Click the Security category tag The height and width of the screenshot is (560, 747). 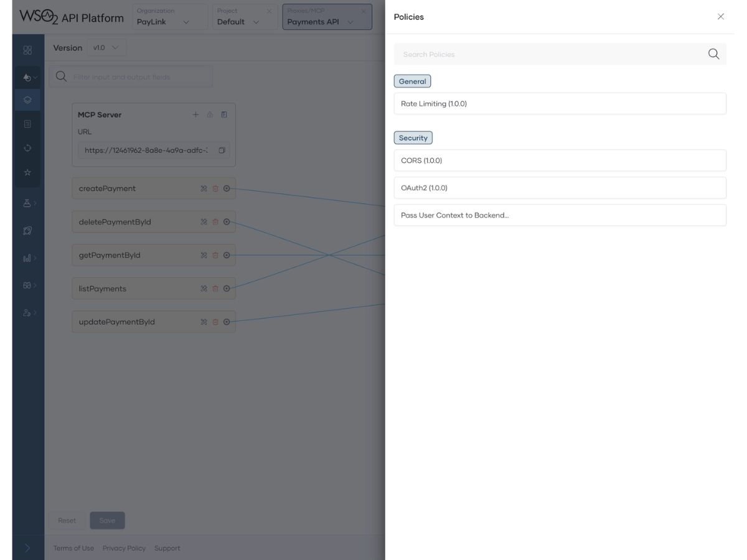[413, 138]
